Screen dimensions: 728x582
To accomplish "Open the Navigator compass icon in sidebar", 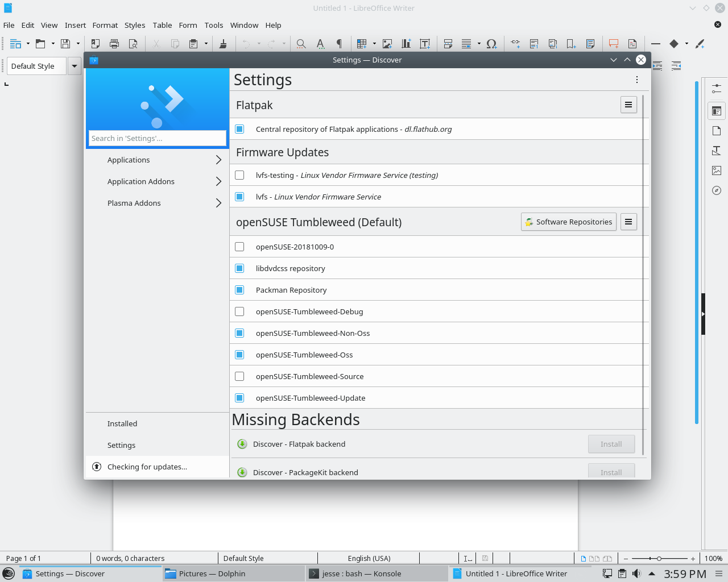I will pyautogui.click(x=717, y=190).
